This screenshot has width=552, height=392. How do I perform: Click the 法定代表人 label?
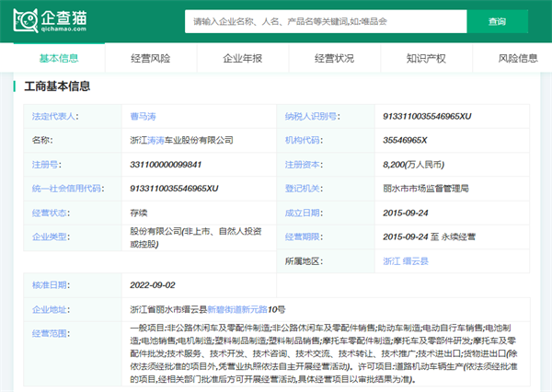coord(55,116)
